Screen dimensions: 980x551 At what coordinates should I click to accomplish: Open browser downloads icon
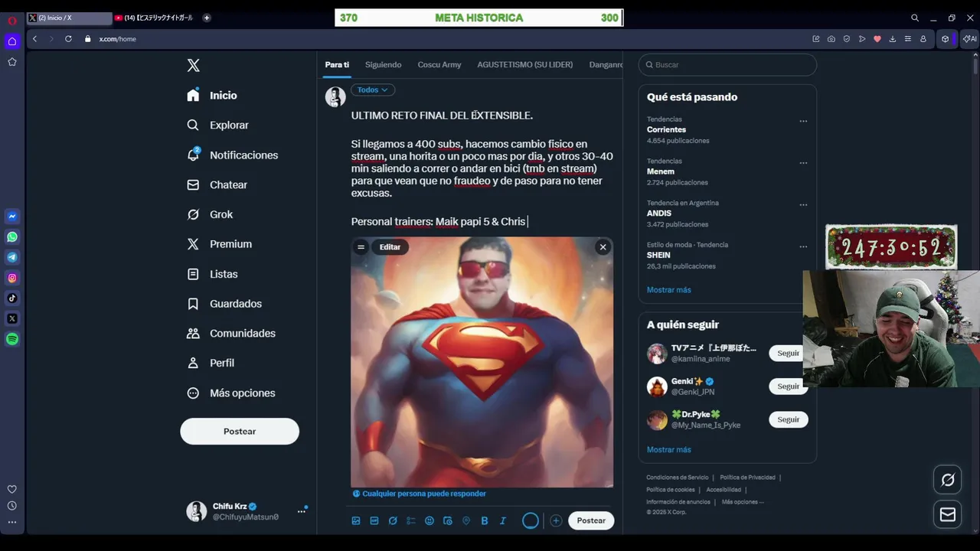pos(893,38)
